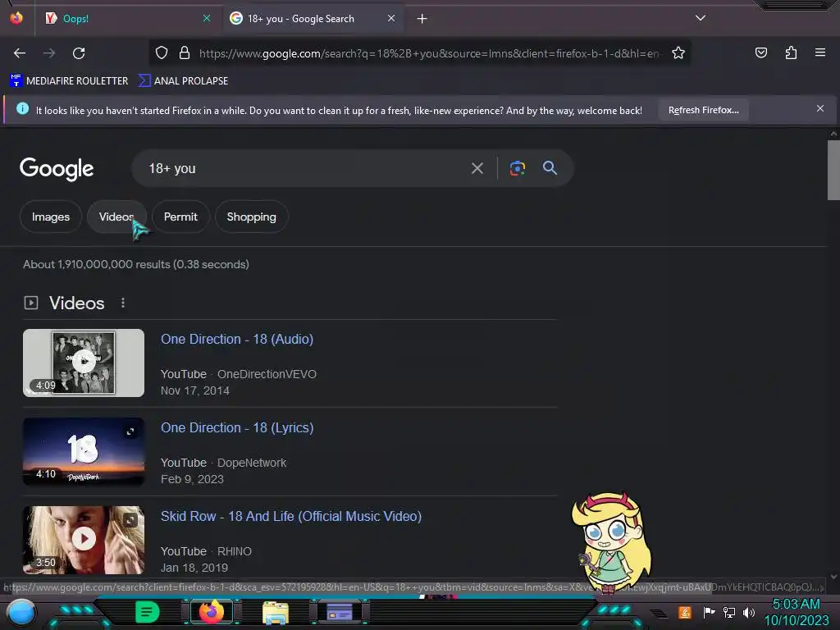Viewport: 840px width, 630px height.
Task: Open a new tab with the plus button
Action: (422, 19)
